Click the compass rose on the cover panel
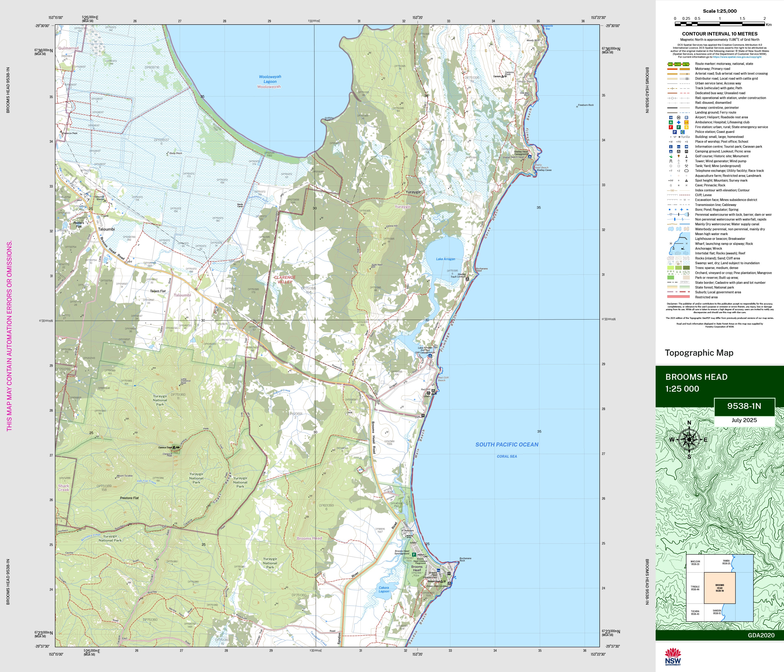 pos(689,440)
